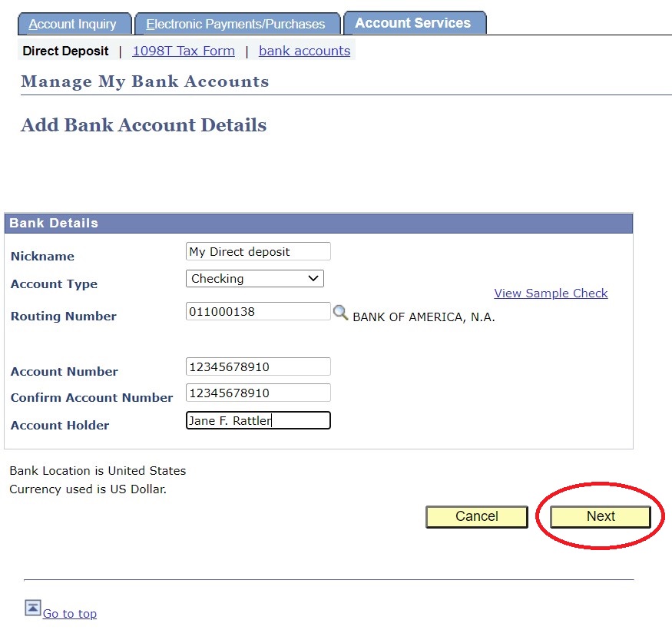Click the routing number lookup magnifier icon
This screenshot has height=630, width=672.
340,312
